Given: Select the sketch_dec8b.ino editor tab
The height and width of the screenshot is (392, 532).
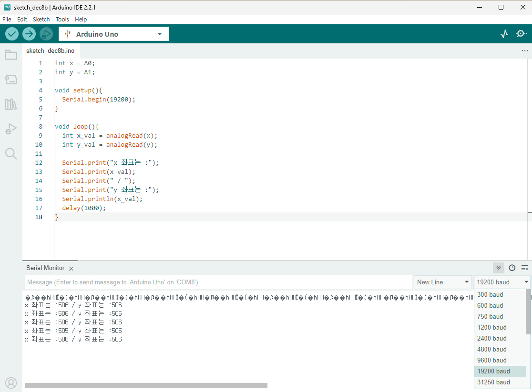Looking at the screenshot, I should click(x=50, y=51).
